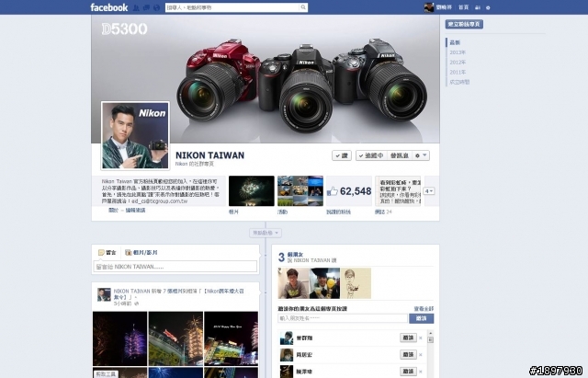This screenshot has width=588, height=378.
Task: Open avatar of second suggested friend
Action: (287, 355)
